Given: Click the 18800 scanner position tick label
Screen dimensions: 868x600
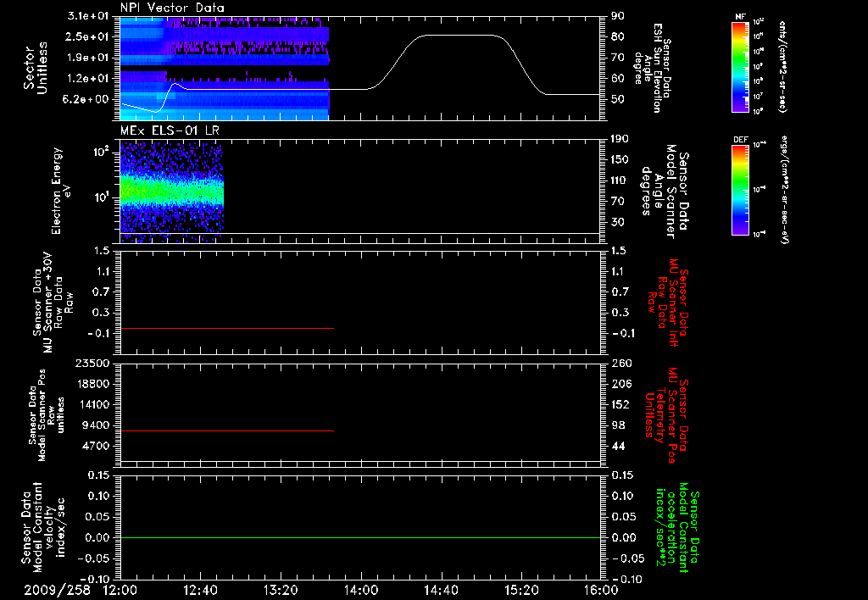Looking at the screenshot, I should pos(92,384).
